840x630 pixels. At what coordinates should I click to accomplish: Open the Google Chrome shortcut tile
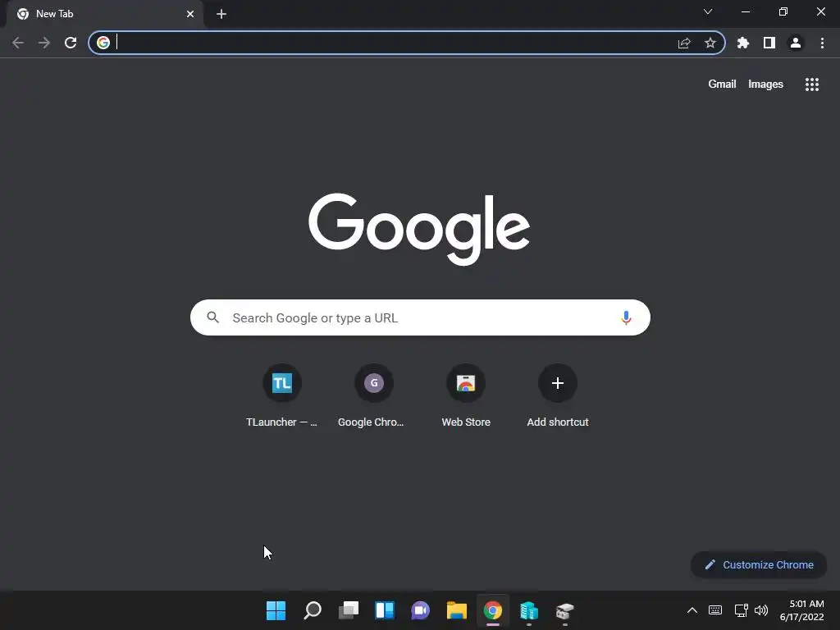[x=373, y=396]
